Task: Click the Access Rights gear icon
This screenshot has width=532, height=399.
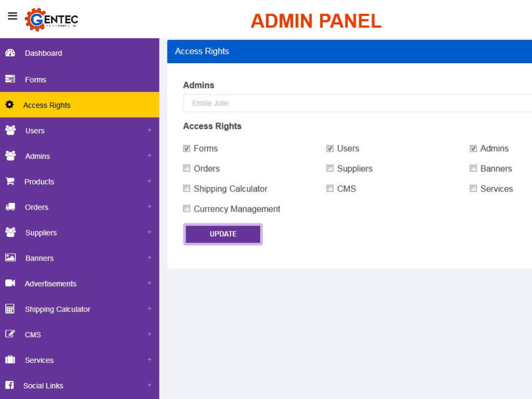Action: tap(10, 104)
